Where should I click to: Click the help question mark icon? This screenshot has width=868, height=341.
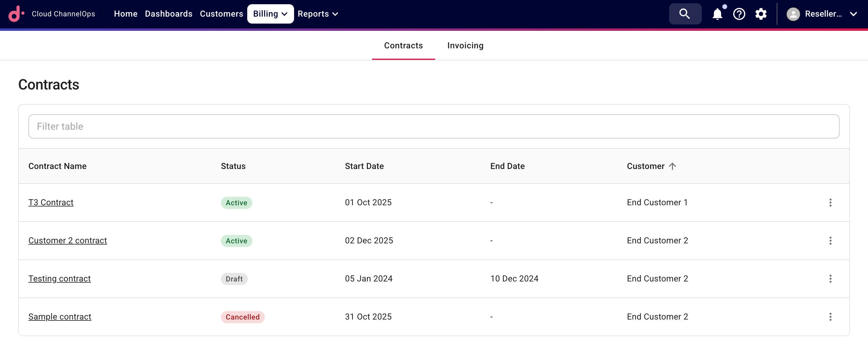click(x=739, y=14)
